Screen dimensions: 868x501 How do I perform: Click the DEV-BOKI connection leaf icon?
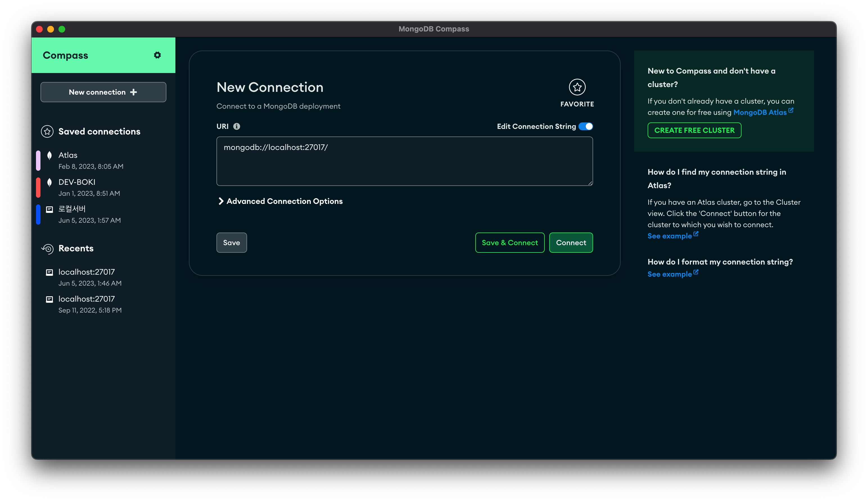pos(49,182)
